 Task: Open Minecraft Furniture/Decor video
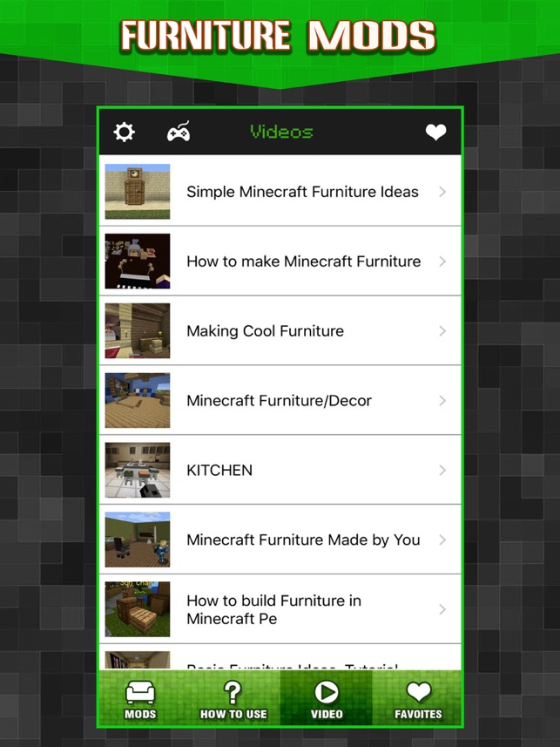[280, 400]
